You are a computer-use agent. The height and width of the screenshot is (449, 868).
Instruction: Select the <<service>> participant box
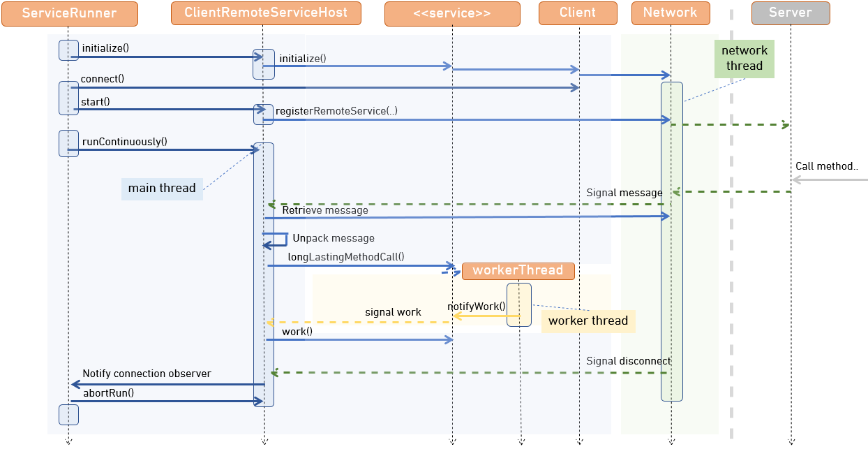[452, 13]
